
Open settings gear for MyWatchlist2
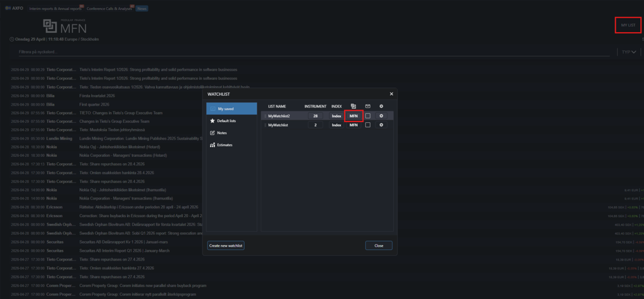click(x=380, y=116)
